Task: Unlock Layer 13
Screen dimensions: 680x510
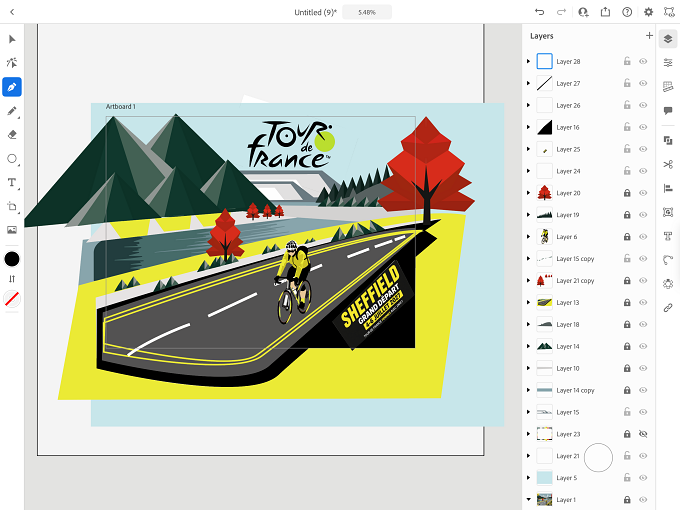Action: pyautogui.click(x=627, y=303)
